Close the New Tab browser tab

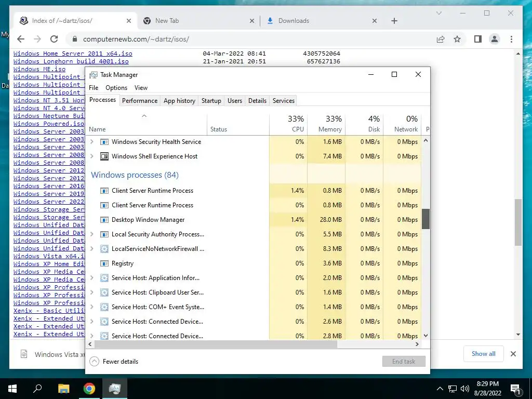point(252,21)
